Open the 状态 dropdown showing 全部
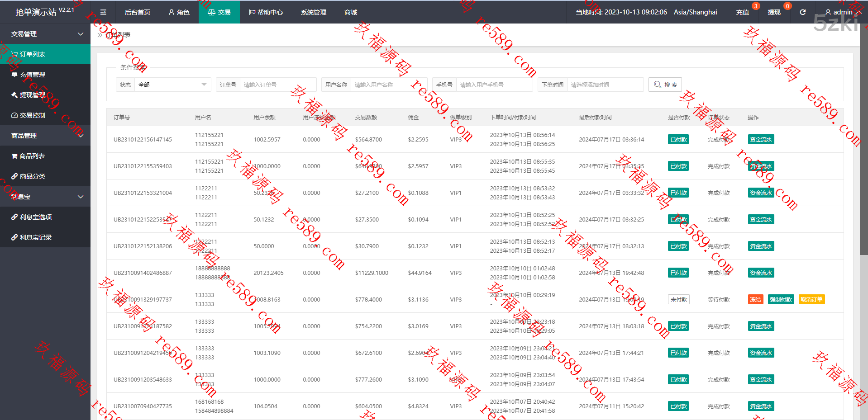 tap(172, 85)
